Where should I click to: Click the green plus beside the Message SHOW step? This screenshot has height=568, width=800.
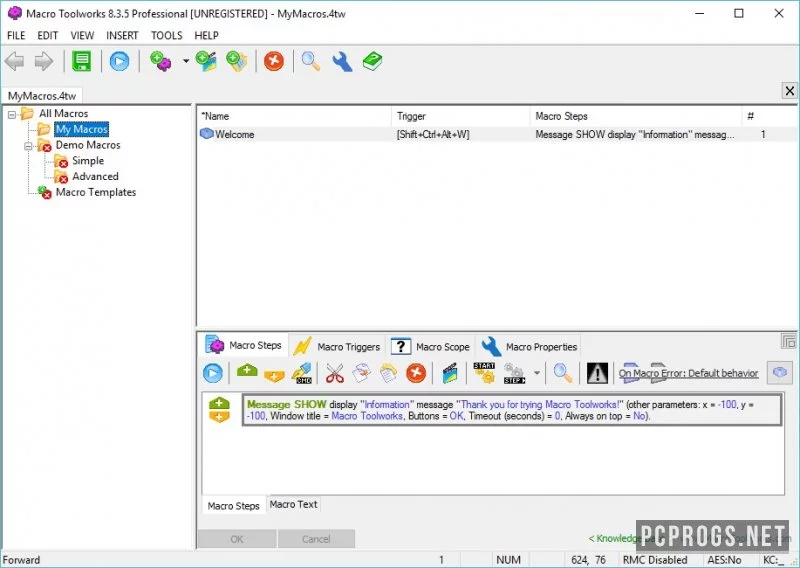(x=219, y=403)
